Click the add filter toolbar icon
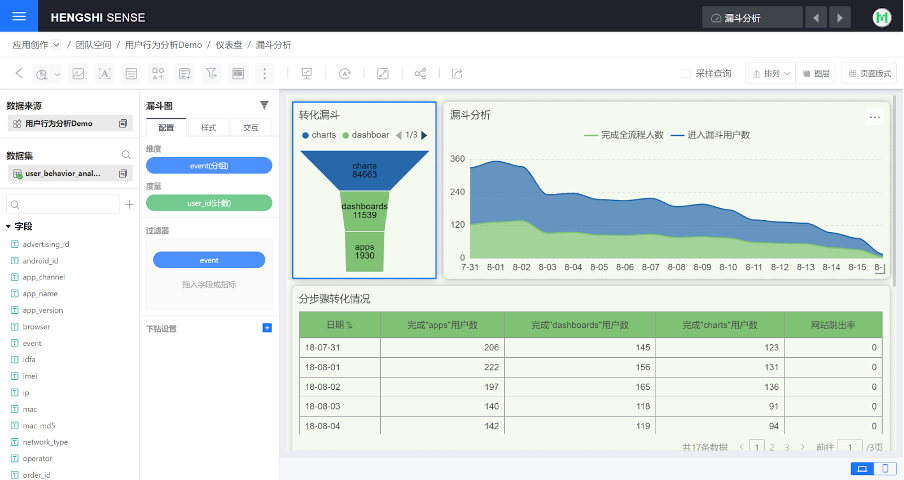The height and width of the screenshot is (480, 904). (x=211, y=73)
